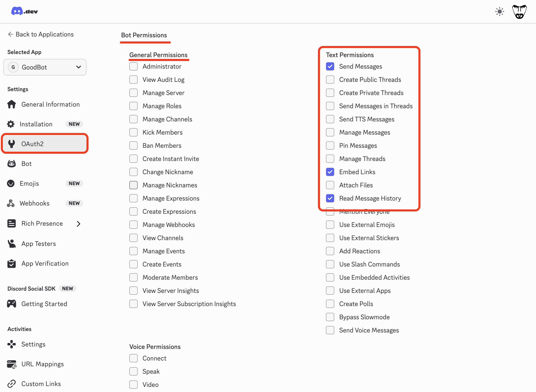Check the Use Slash Commands permission
Viewport: 536px width, 392px height.
[x=330, y=264]
